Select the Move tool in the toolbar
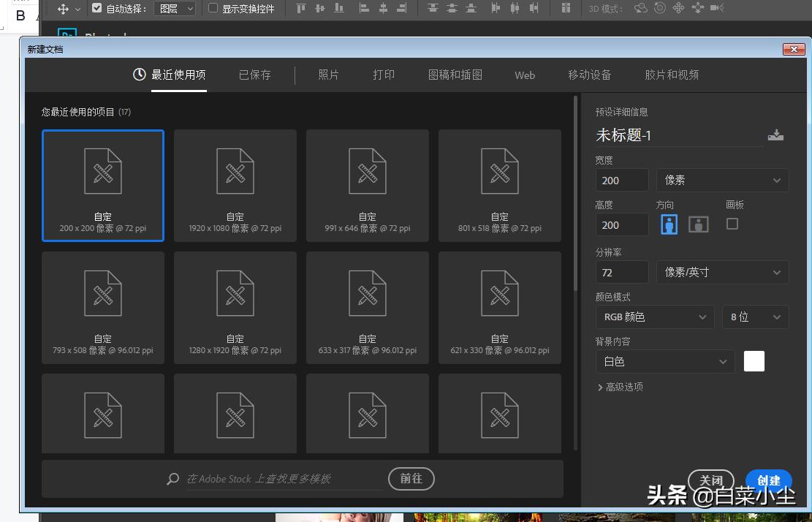Screen dimensions: 812x522 pyautogui.click(x=64, y=9)
